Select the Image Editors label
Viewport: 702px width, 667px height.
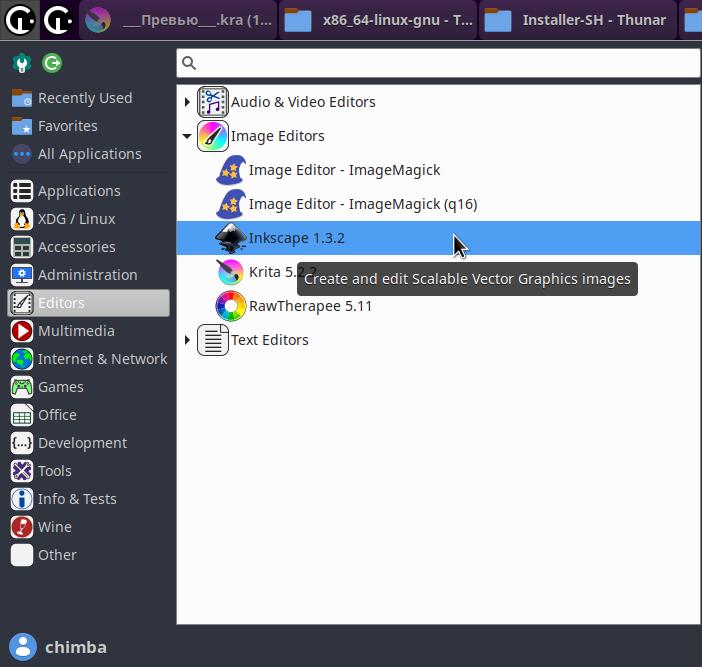click(x=278, y=136)
